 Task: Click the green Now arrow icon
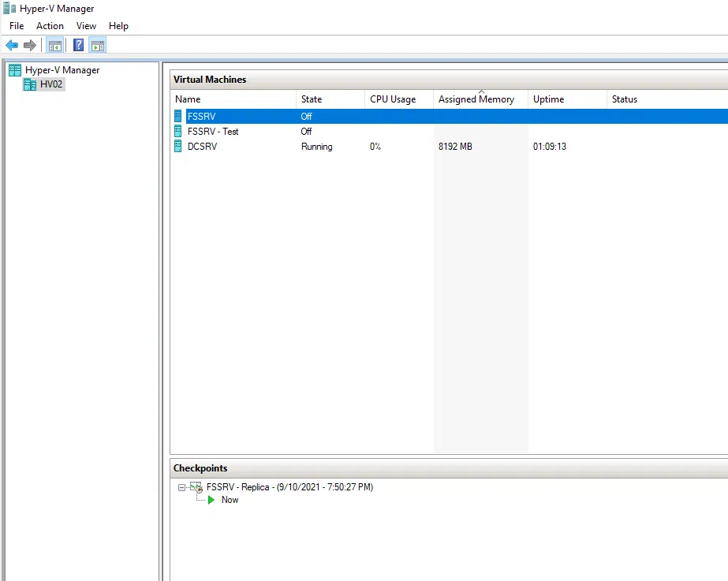point(211,500)
